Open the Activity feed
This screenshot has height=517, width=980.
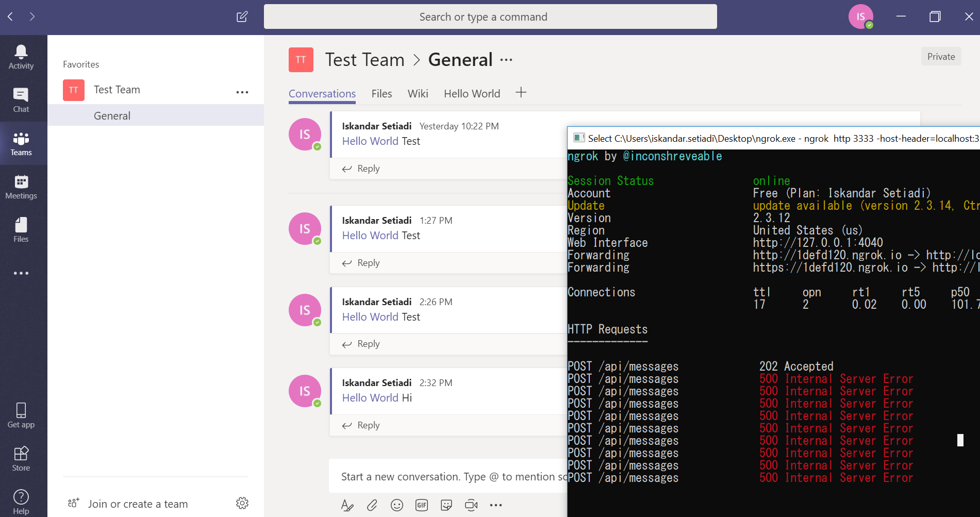tap(21, 57)
